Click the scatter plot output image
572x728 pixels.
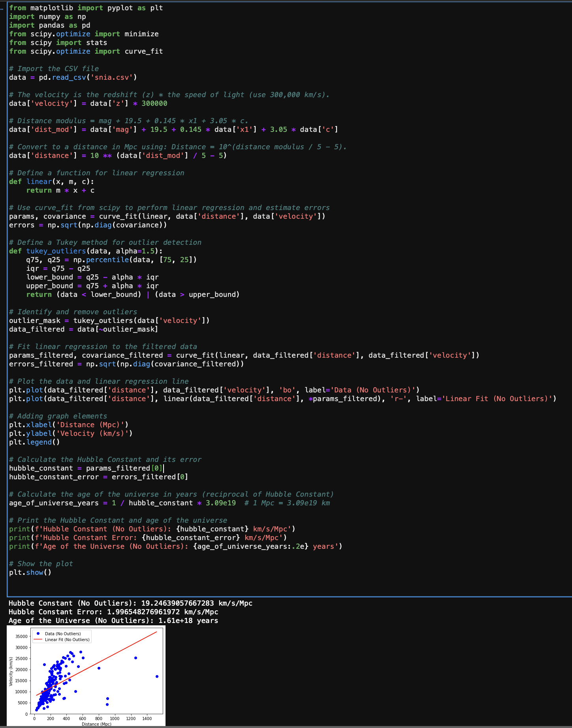86,676
